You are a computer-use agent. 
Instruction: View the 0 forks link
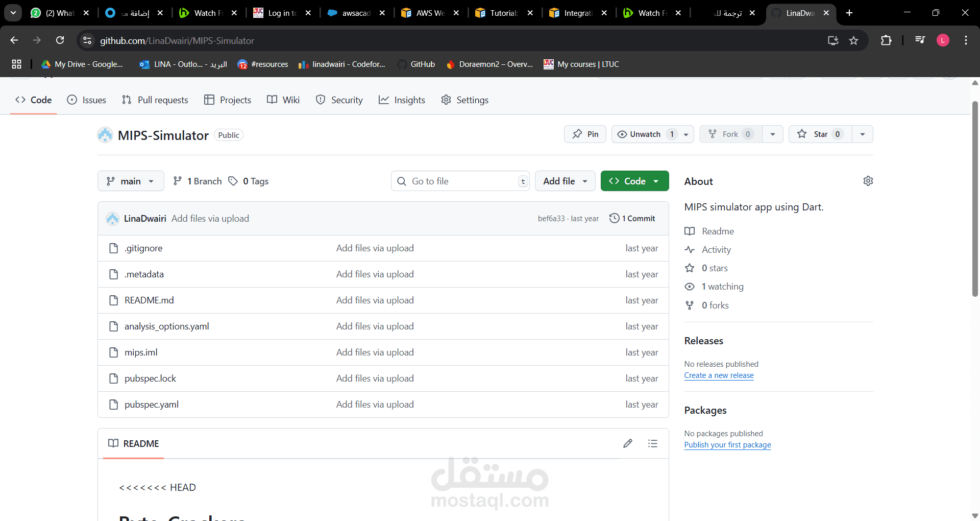(707, 305)
